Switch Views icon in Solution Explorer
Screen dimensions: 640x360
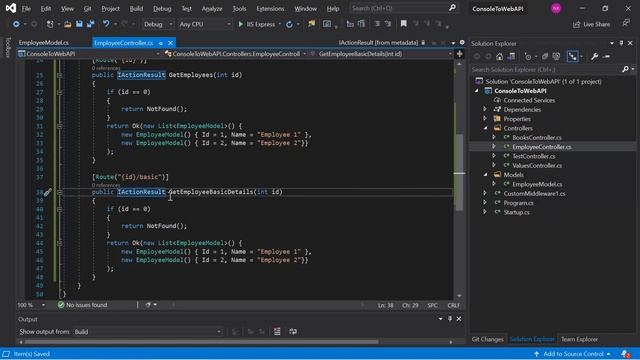coord(511,56)
